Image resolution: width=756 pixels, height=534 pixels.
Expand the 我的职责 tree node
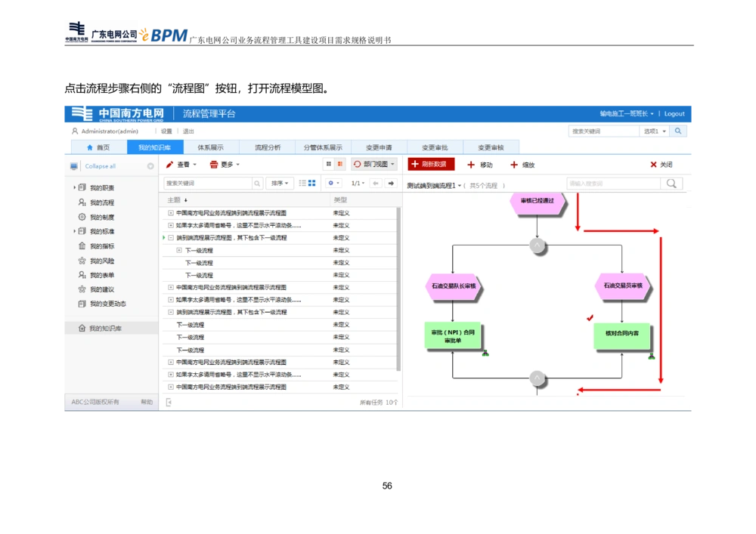click(75, 188)
